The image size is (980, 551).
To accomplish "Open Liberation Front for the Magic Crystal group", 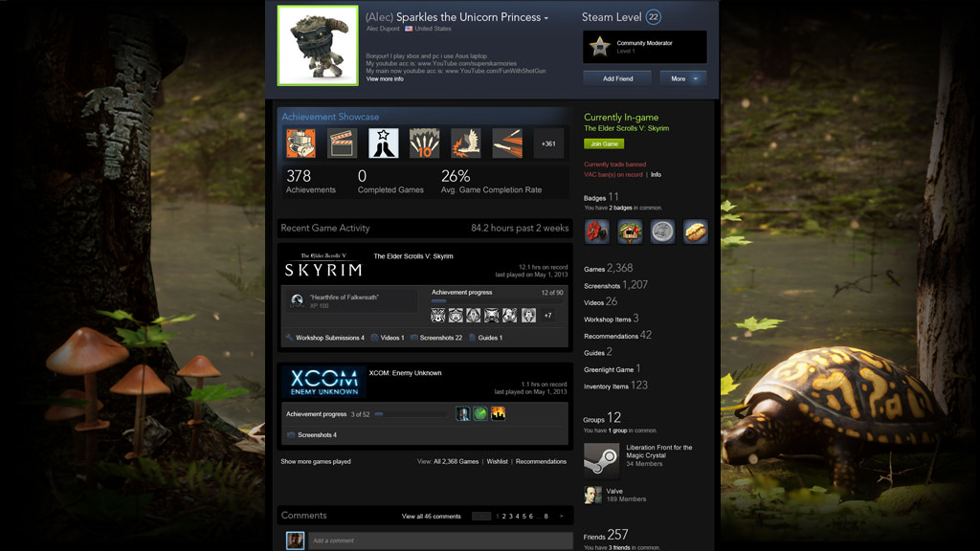I will (658, 452).
